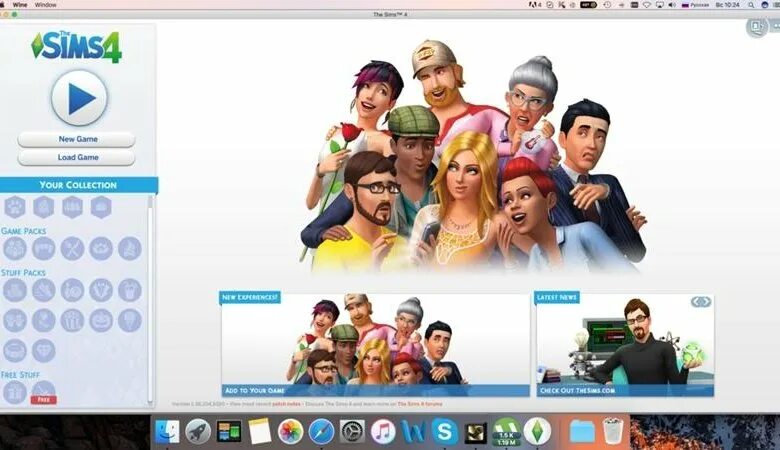
Task: Click the scrollbar down arrow in Your Collection
Action: pyautogui.click(x=150, y=403)
